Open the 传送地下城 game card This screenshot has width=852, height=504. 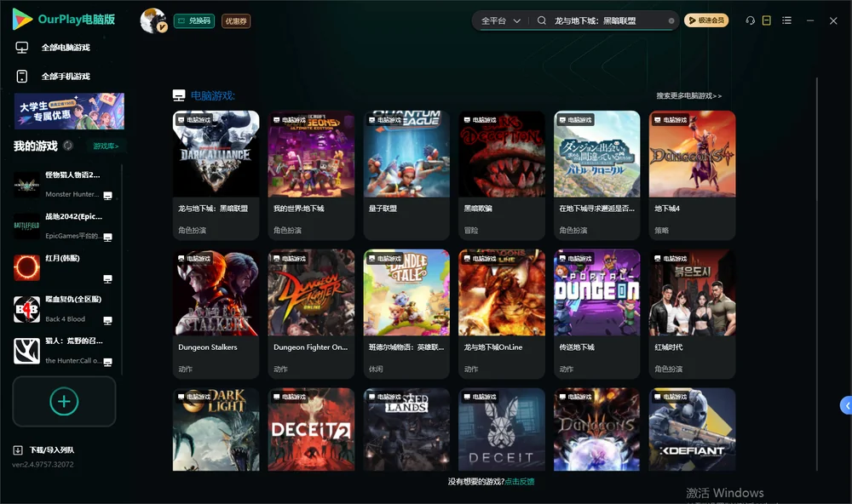[x=596, y=313]
